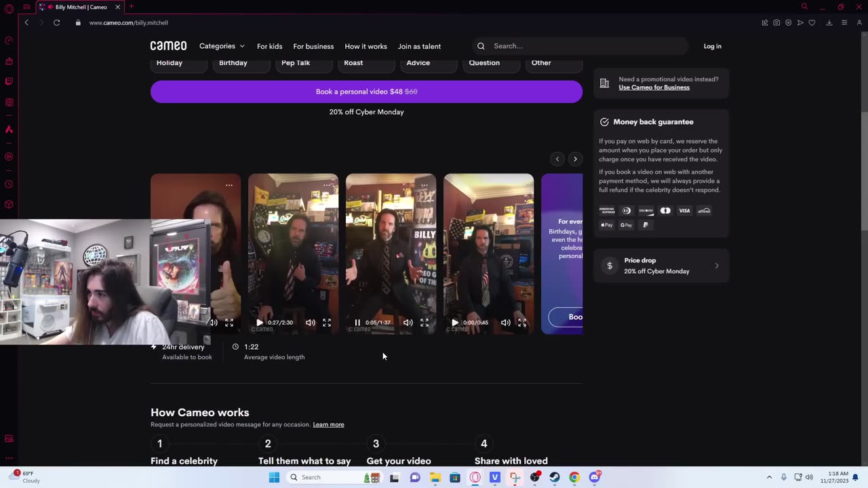Open Easy Setup panel
The width and height of the screenshot is (868, 488).
pyautogui.click(x=844, y=22)
